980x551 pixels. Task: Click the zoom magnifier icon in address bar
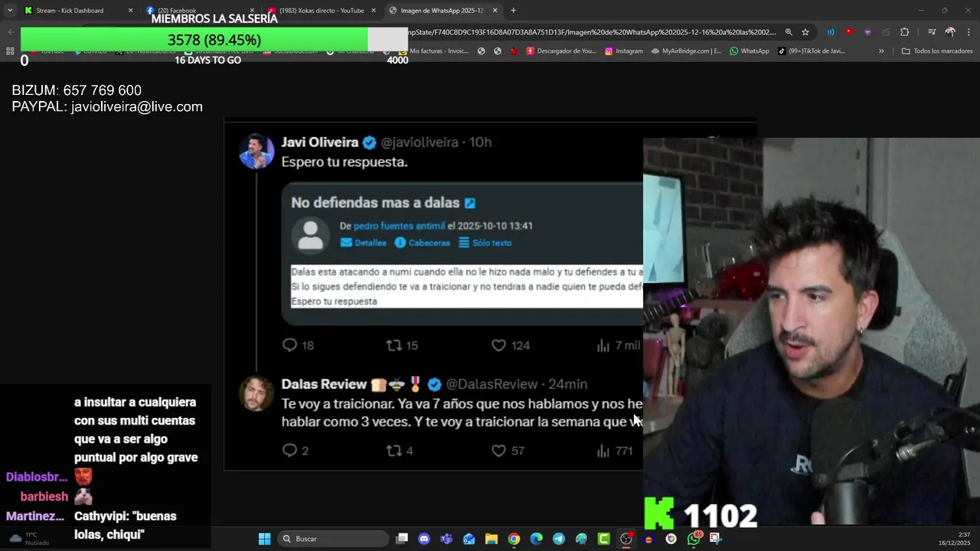(x=789, y=32)
